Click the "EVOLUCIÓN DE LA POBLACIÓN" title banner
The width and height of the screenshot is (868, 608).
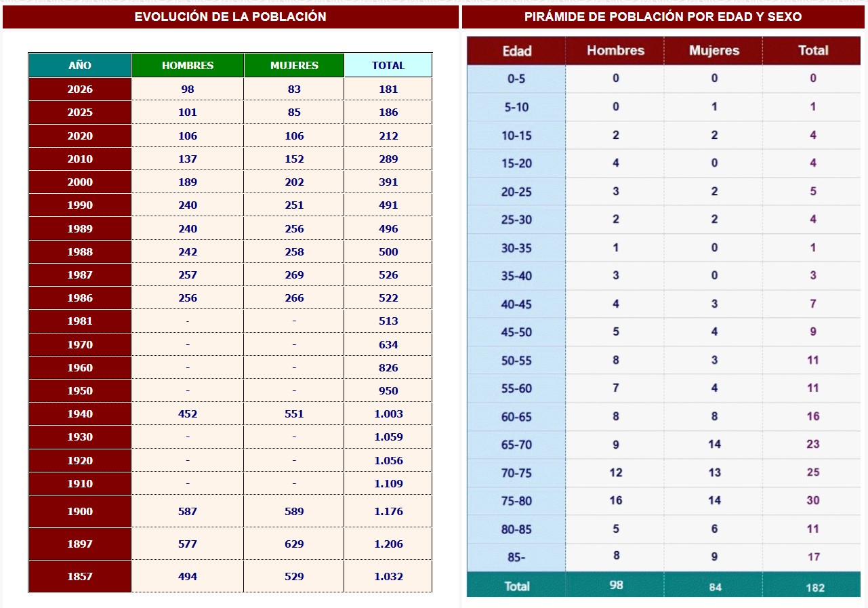tap(230, 17)
